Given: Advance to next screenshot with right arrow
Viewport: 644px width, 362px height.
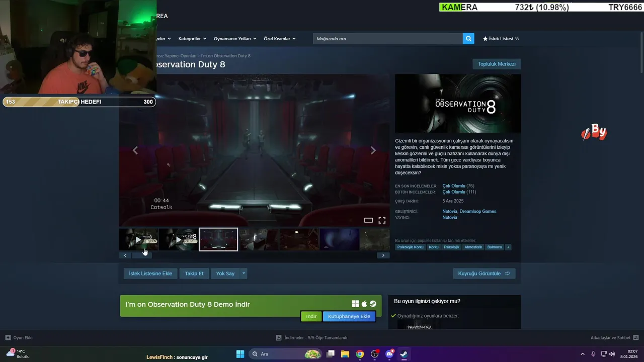Looking at the screenshot, I should pos(373,150).
